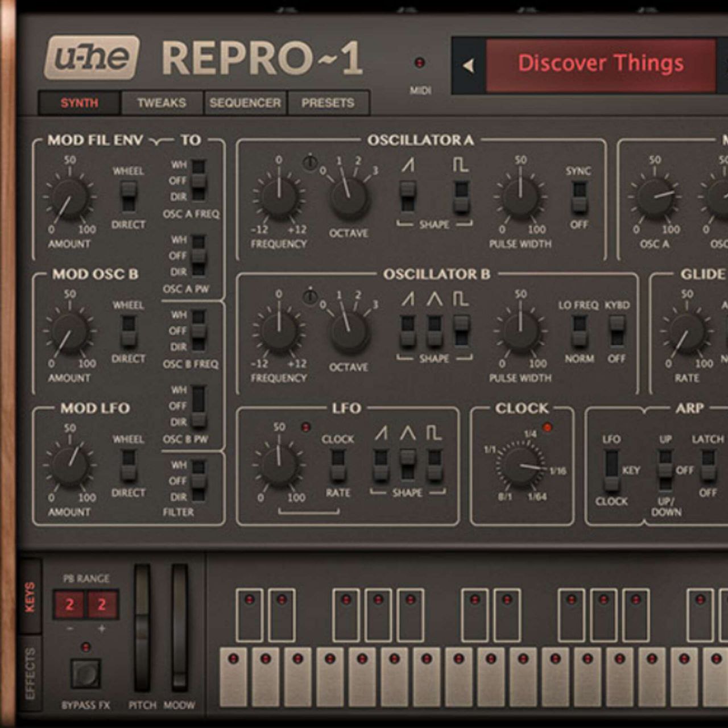
Task: Play the first white keyboard key
Action: click(x=233, y=677)
